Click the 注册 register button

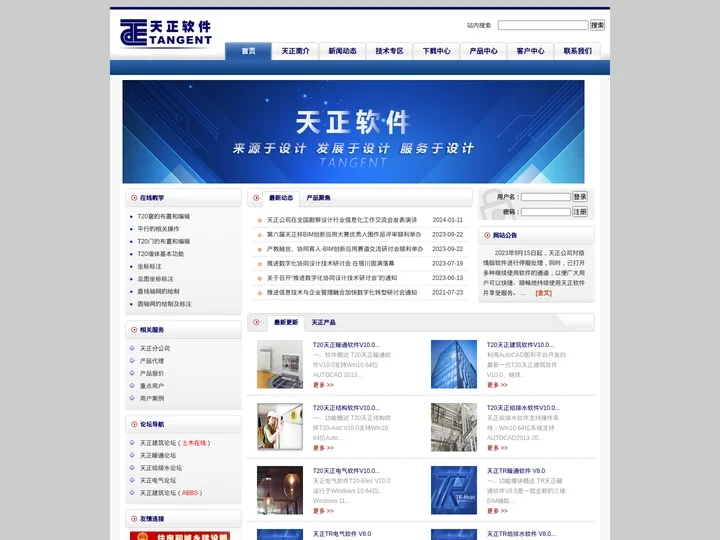[x=580, y=212]
